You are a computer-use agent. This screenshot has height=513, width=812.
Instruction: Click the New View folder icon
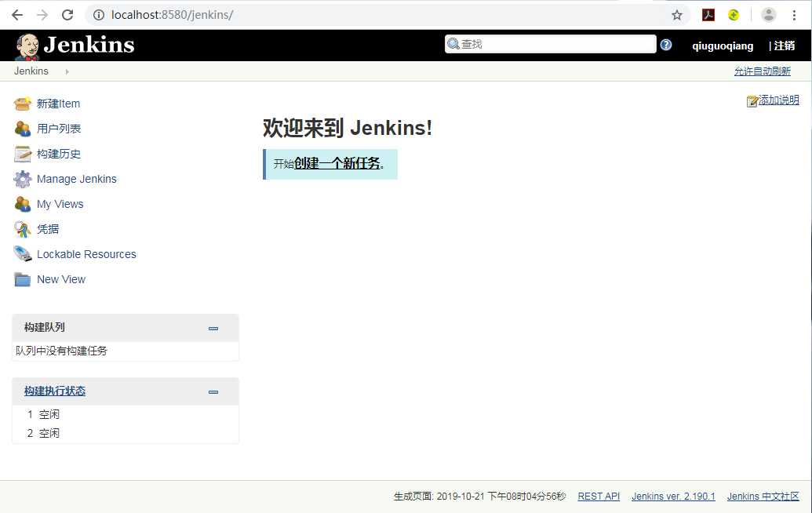click(x=22, y=279)
